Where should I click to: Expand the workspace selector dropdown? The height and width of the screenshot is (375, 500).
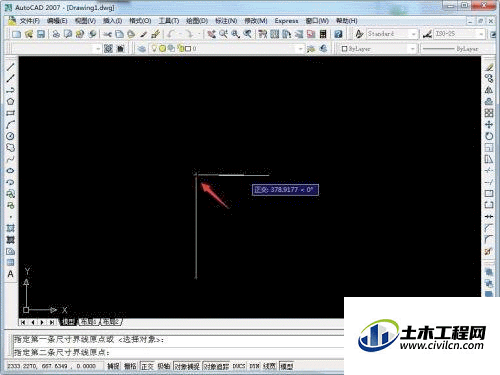(98, 49)
